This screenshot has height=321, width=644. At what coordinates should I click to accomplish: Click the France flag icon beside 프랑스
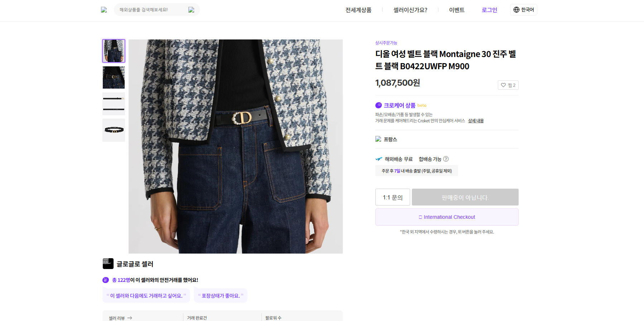(x=378, y=139)
